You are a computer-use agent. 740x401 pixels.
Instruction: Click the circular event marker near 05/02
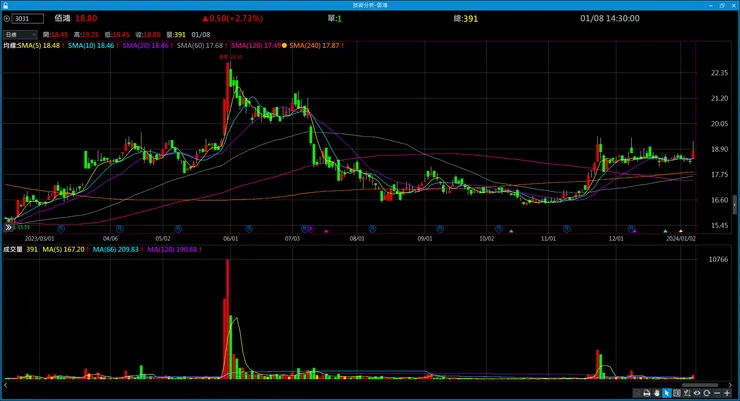coord(178,229)
